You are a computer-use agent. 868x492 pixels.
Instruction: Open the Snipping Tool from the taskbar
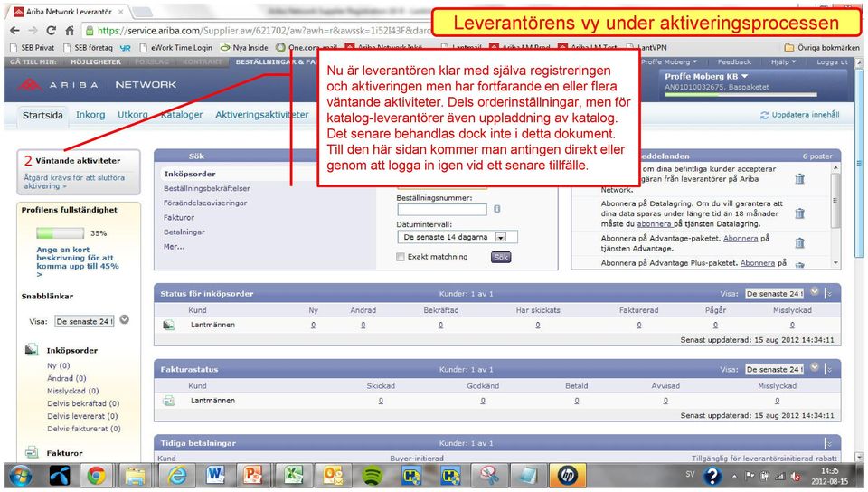click(x=490, y=476)
